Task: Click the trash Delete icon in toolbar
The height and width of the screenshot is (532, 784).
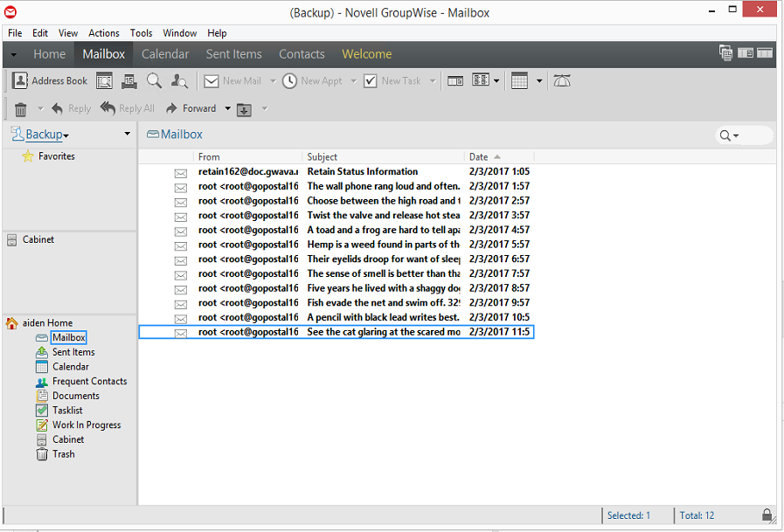Action: (20, 109)
